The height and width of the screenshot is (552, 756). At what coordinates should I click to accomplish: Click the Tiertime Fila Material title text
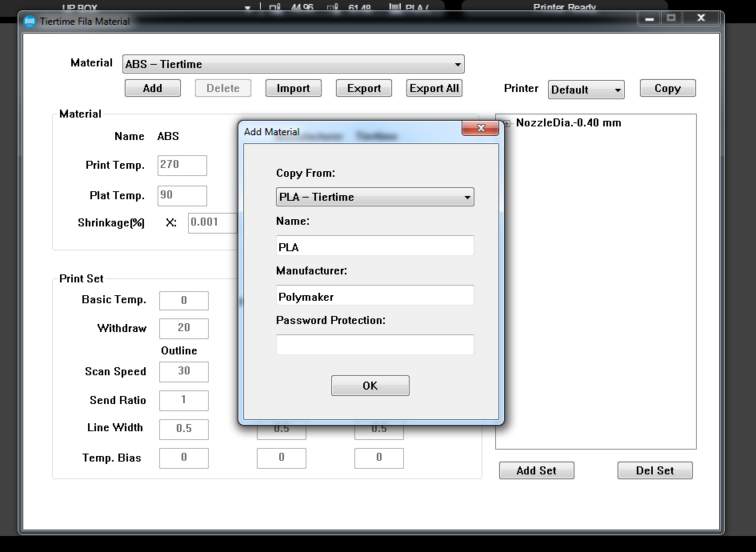tap(85, 22)
